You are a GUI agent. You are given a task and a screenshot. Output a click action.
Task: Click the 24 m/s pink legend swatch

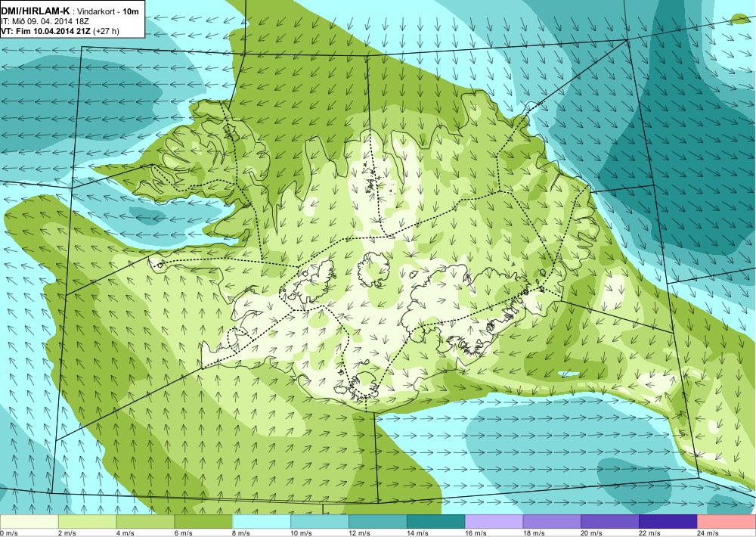click(727, 522)
